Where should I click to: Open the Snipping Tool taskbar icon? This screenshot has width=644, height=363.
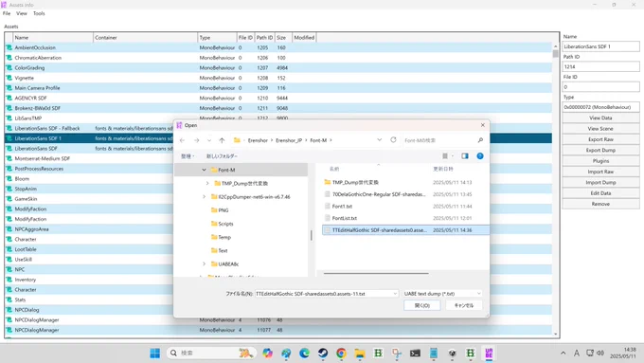[x=397, y=354]
